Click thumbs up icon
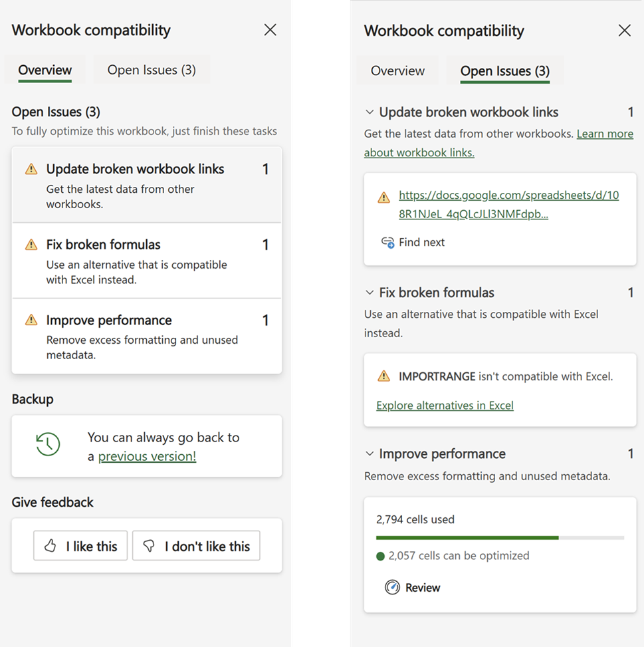Screen dimensions: 644x647 click(51, 545)
